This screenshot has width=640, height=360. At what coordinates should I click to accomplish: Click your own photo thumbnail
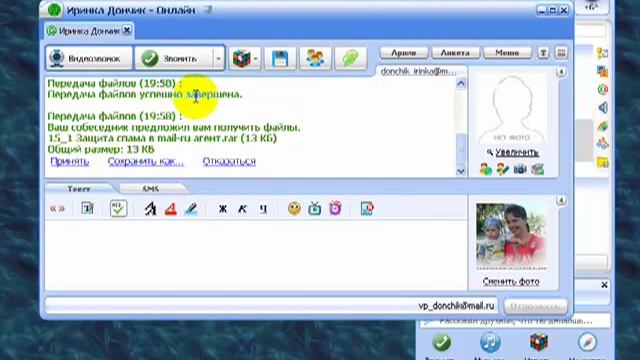(511, 236)
